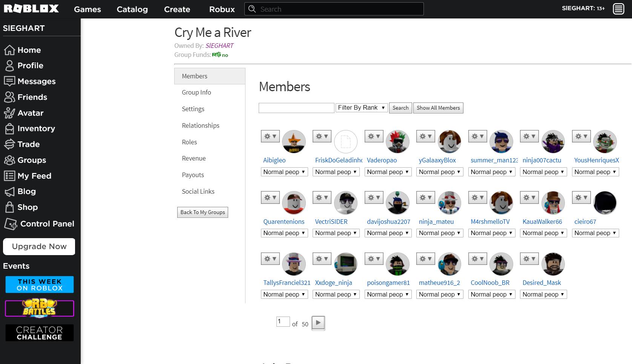The height and width of the screenshot is (364, 632).
Task: Open the Robux menu
Action: tap(222, 9)
